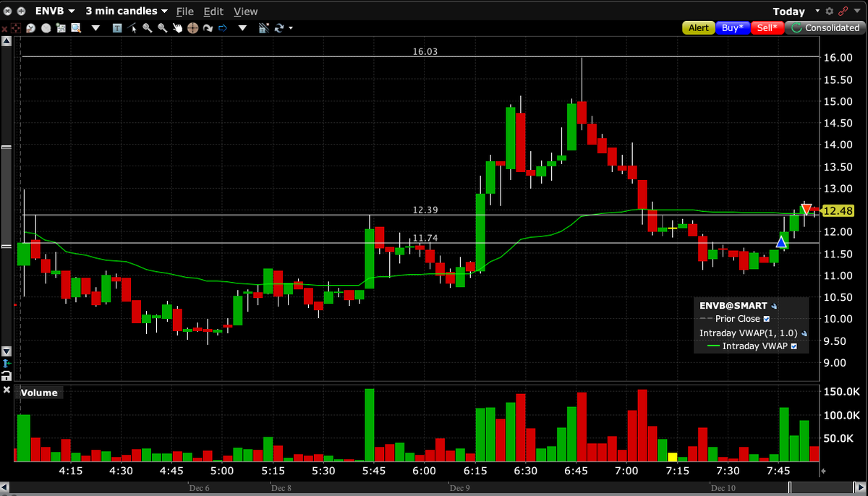Click the red sell triangle marker
The height and width of the screenshot is (496, 868).
(x=807, y=209)
